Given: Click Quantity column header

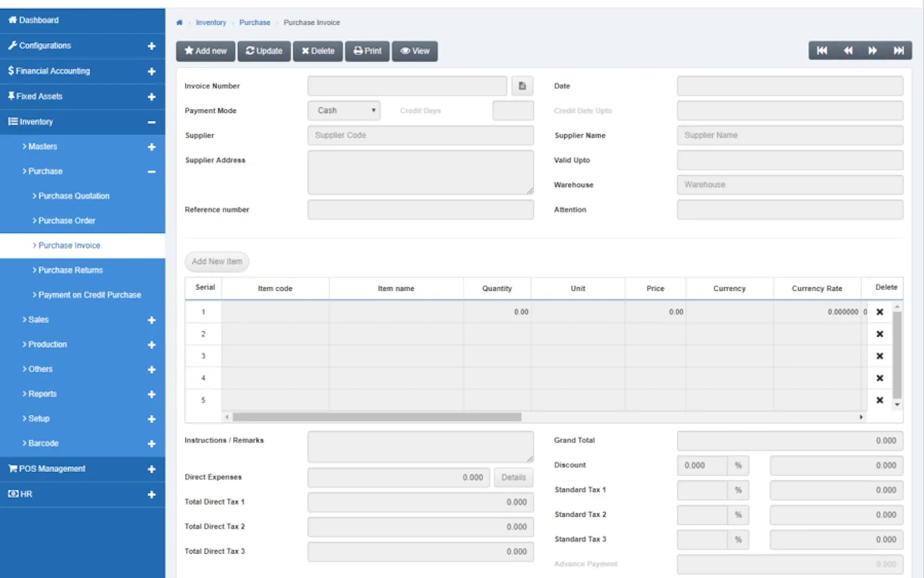Looking at the screenshot, I should pyautogui.click(x=497, y=288).
